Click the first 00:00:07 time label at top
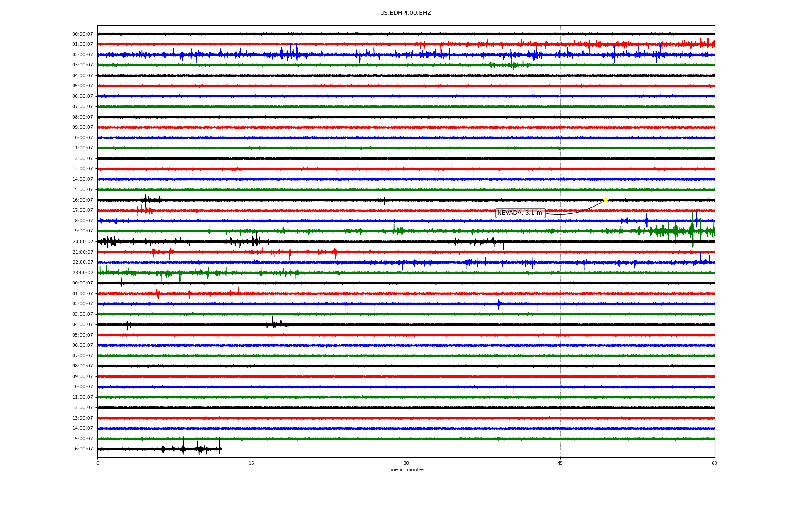This screenshot has width=812, height=508. pyautogui.click(x=82, y=34)
